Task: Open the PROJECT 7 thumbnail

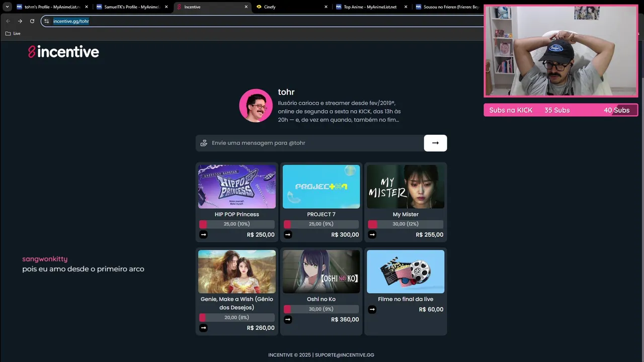Action: [x=321, y=187]
